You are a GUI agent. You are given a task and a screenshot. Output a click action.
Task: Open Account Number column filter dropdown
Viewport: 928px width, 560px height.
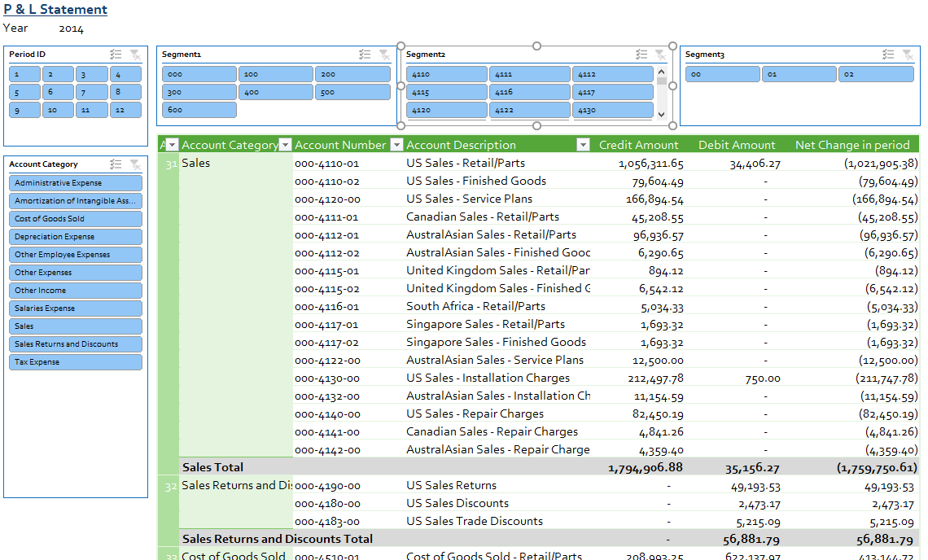click(397, 144)
